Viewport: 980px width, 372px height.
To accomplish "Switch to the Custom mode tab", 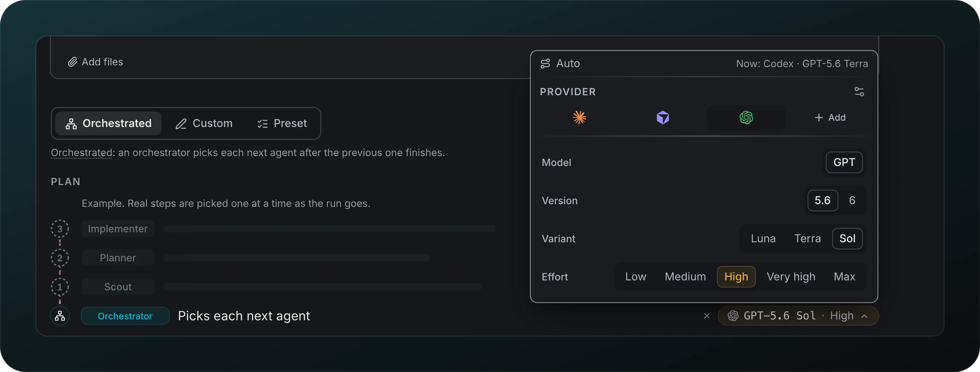I will (x=204, y=123).
